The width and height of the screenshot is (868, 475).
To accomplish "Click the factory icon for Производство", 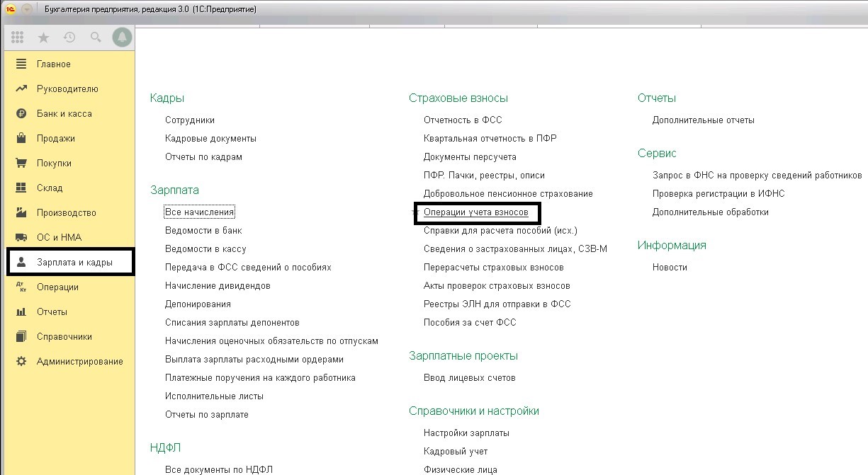I will (21, 213).
